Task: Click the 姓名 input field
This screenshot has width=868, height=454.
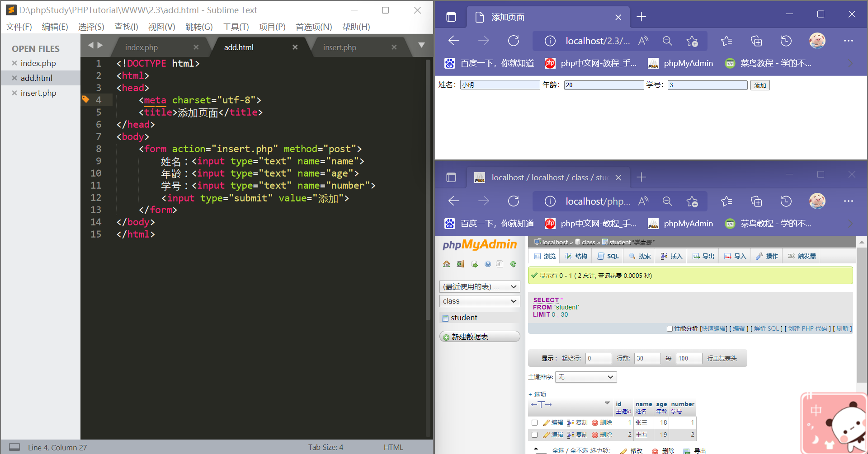Action: coord(500,85)
